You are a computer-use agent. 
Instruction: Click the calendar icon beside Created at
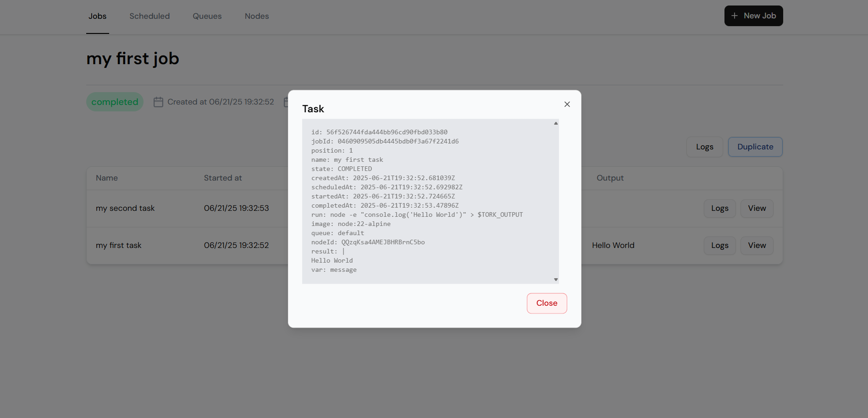[158, 102]
